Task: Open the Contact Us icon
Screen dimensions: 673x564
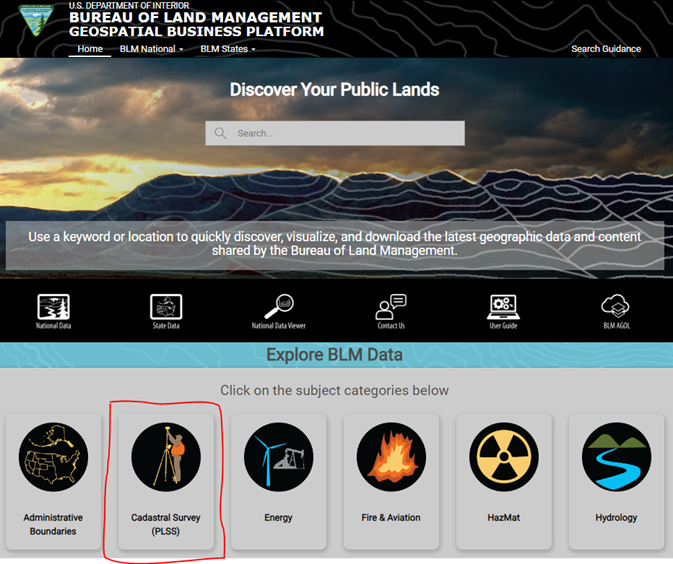Action: [x=391, y=306]
